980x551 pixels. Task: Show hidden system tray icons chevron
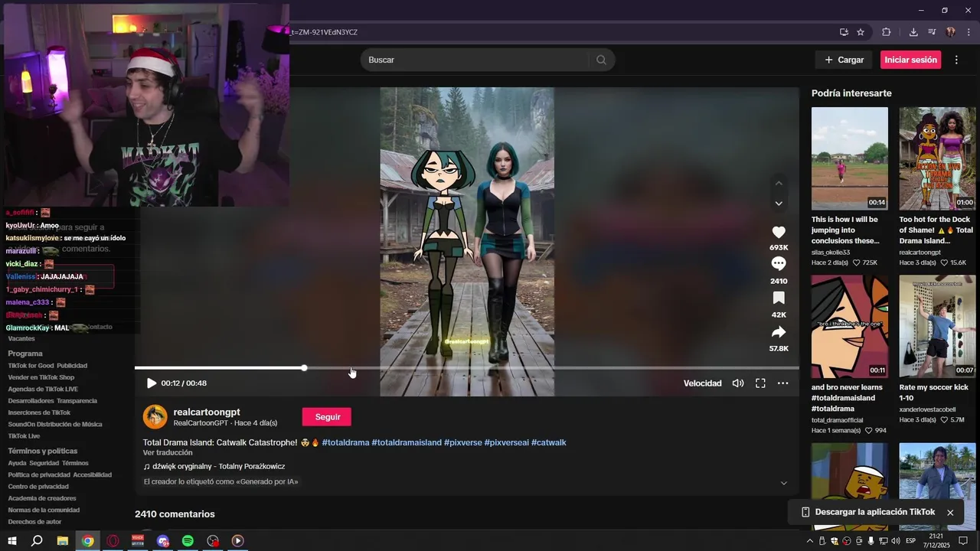(x=810, y=540)
